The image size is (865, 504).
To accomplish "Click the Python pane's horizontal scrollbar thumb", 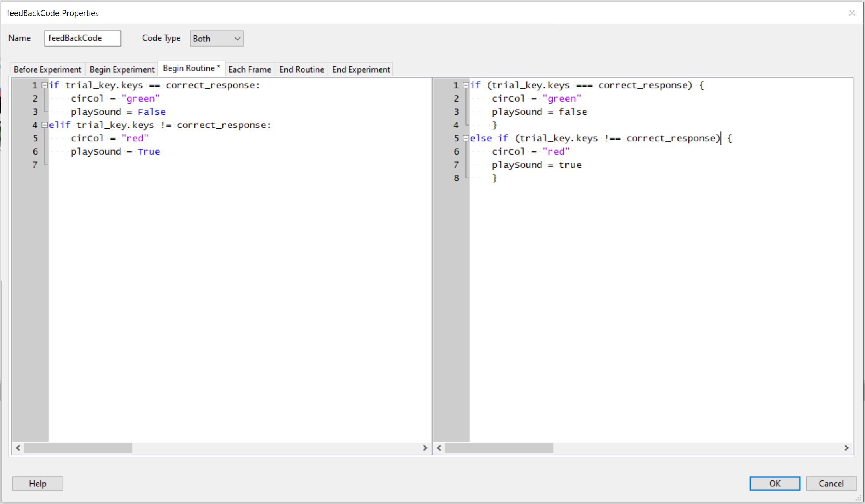I will pyautogui.click(x=78, y=448).
